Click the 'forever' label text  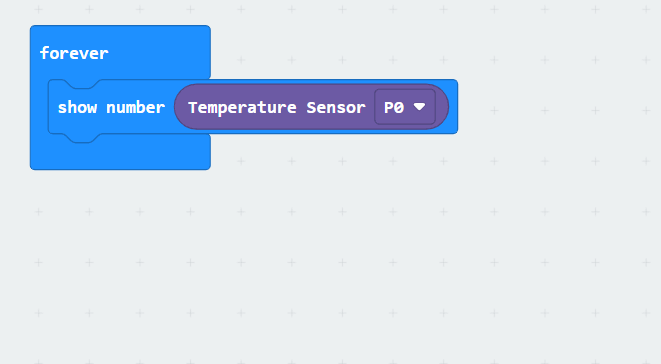click(x=74, y=53)
